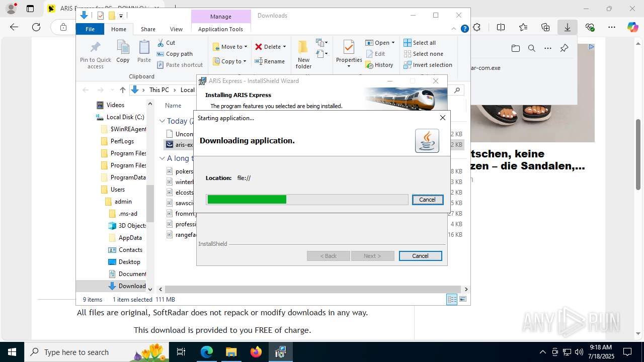
Task: Click search icon in Edge downloads panel
Action: tap(532, 48)
